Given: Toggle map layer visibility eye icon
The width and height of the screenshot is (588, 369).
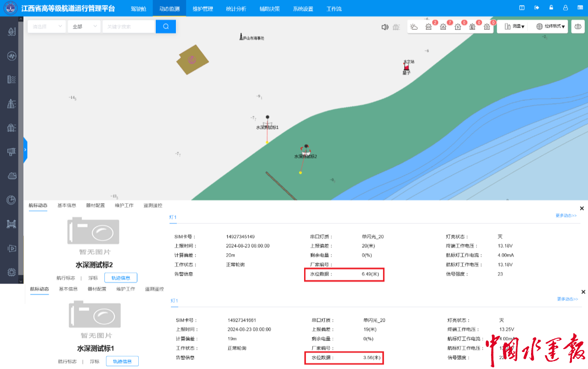Looking at the screenshot, I should pos(578,27).
